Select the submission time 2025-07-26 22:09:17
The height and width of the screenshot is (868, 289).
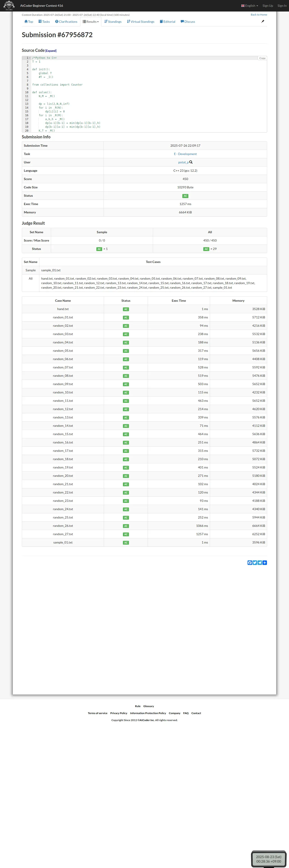pos(185,146)
